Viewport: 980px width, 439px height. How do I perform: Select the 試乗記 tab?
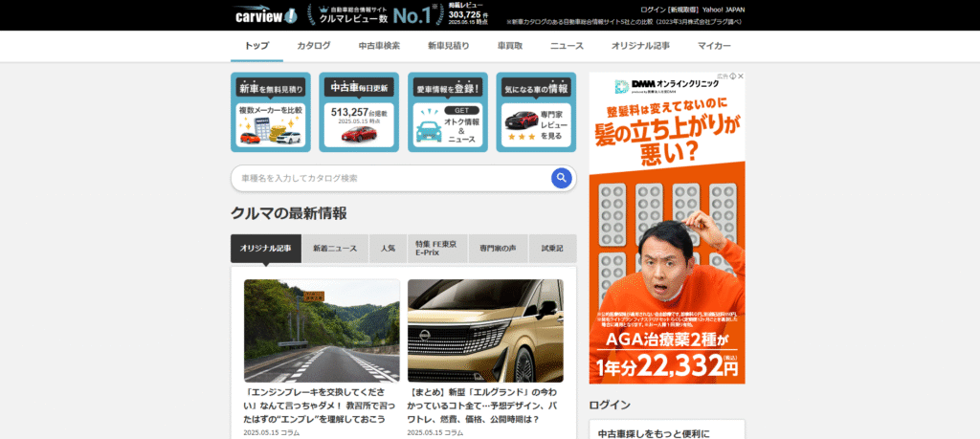pos(552,249)
